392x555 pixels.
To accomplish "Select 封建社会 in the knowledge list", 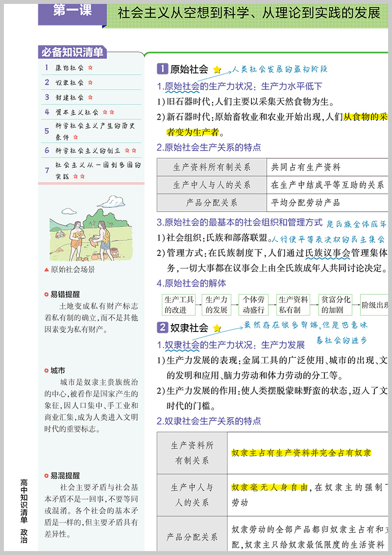I will (x=70, y=98).
